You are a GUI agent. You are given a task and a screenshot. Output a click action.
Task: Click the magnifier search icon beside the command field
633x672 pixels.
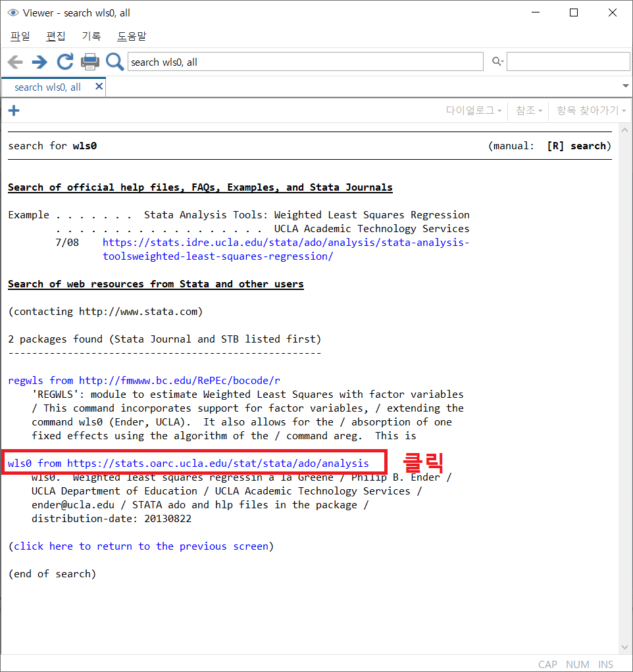tap(114, 62)
